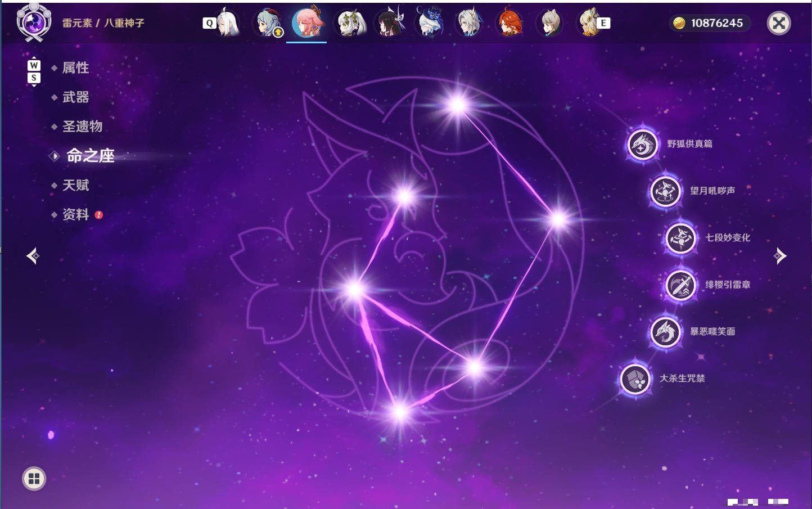This screenshot has width=812, height=509.
Task: Open the 七段妙变化 constellation icon
Action: [x=681, y=238]
